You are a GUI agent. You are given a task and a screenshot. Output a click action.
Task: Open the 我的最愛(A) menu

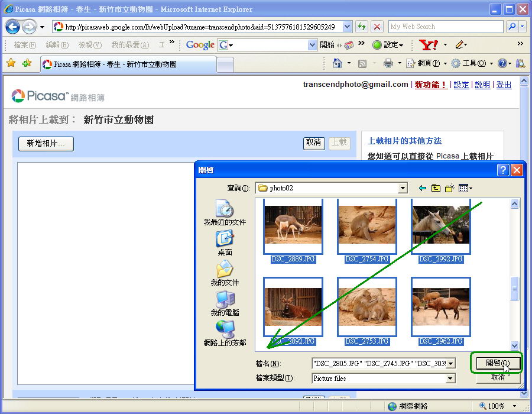(130, 45)
